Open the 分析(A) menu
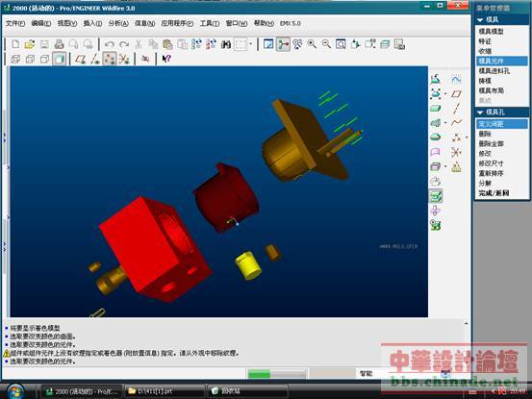The width and height of the screenshot is (532, 399). click(x=118, y=23)
